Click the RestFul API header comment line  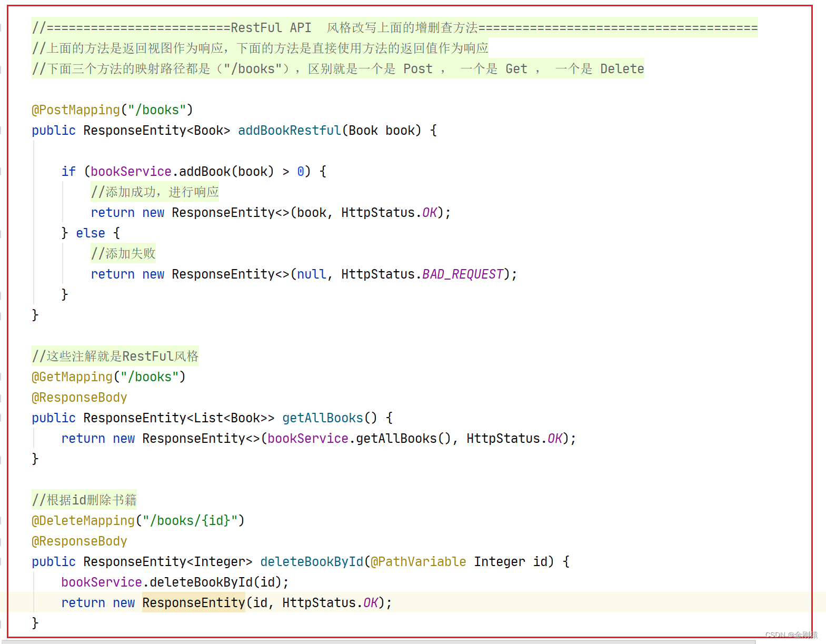point(395,28)
